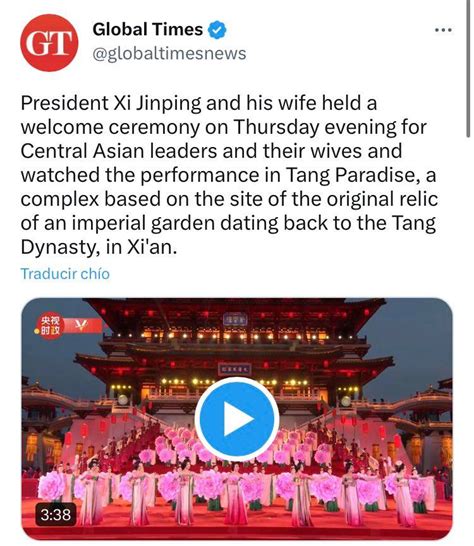The width and height of the screenshot is (474, 546).
Task: Click the tweet line ending in Xi'an
Action: click(99, 248)
